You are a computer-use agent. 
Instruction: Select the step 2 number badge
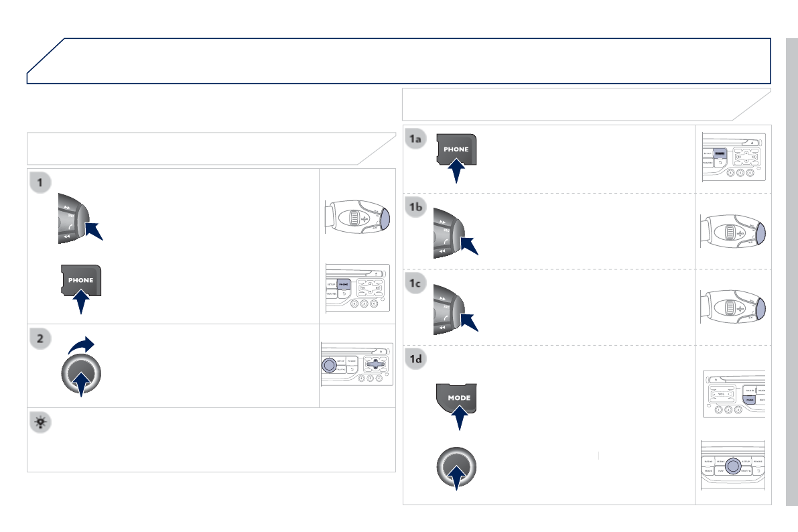click(x=40, y=338)
